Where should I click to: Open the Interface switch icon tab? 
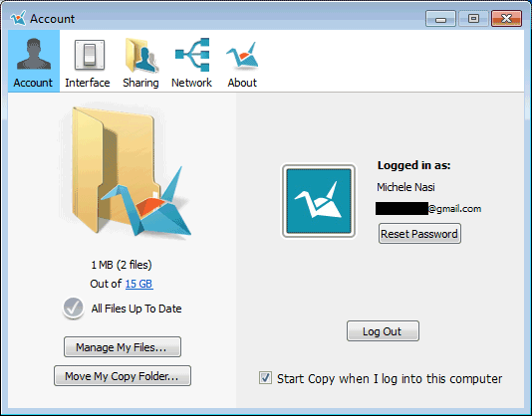click(x=90, y=55)
